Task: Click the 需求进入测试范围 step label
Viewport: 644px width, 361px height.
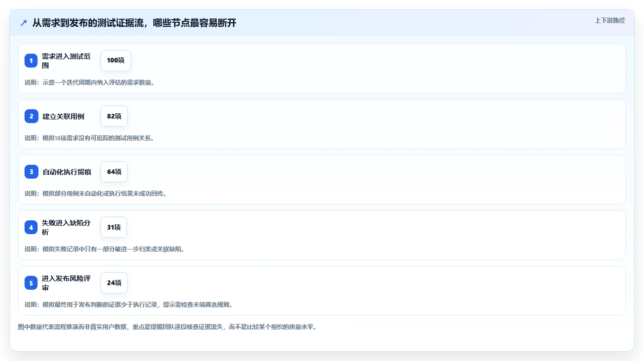Action: (x=66, y=61)
